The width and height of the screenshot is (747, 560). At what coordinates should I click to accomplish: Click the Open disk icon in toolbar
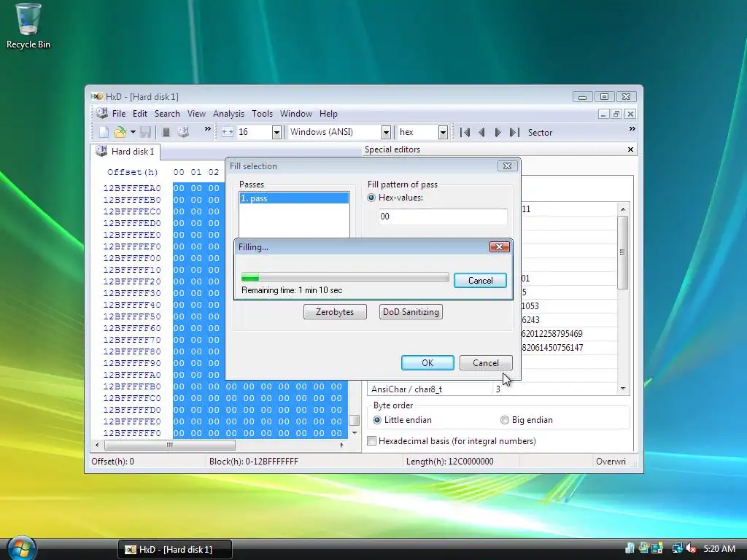pos(183,132)
